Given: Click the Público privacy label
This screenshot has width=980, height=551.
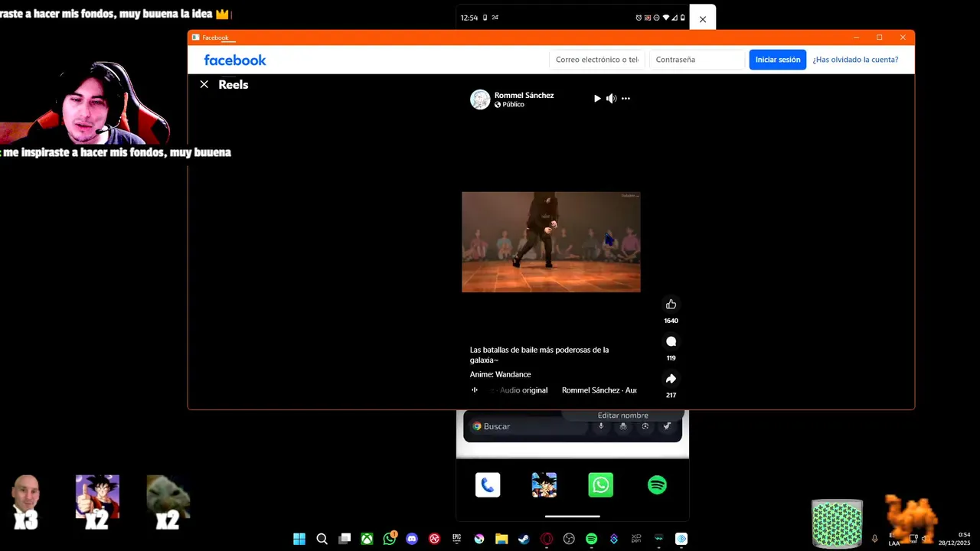Looking at the screenshot, I should (513, 105).
